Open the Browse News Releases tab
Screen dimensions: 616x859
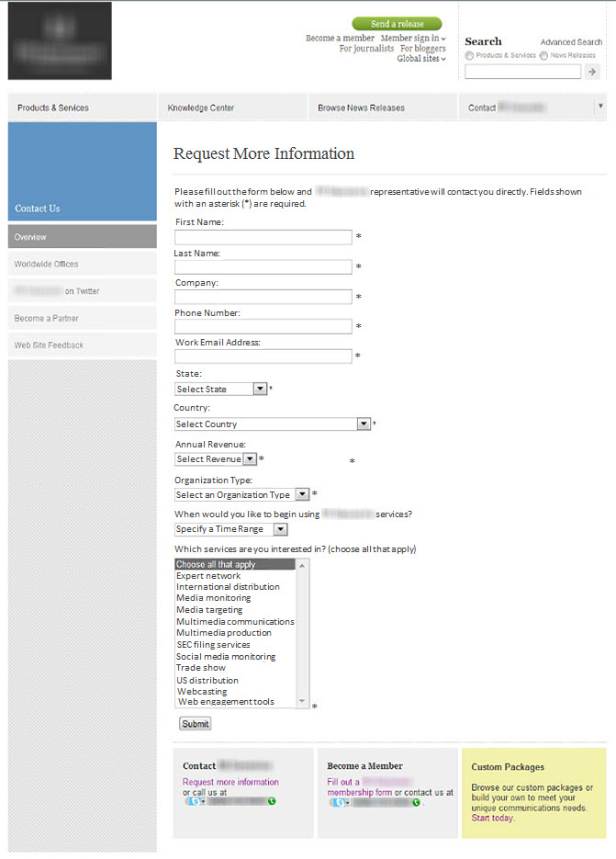click(361, 107)
